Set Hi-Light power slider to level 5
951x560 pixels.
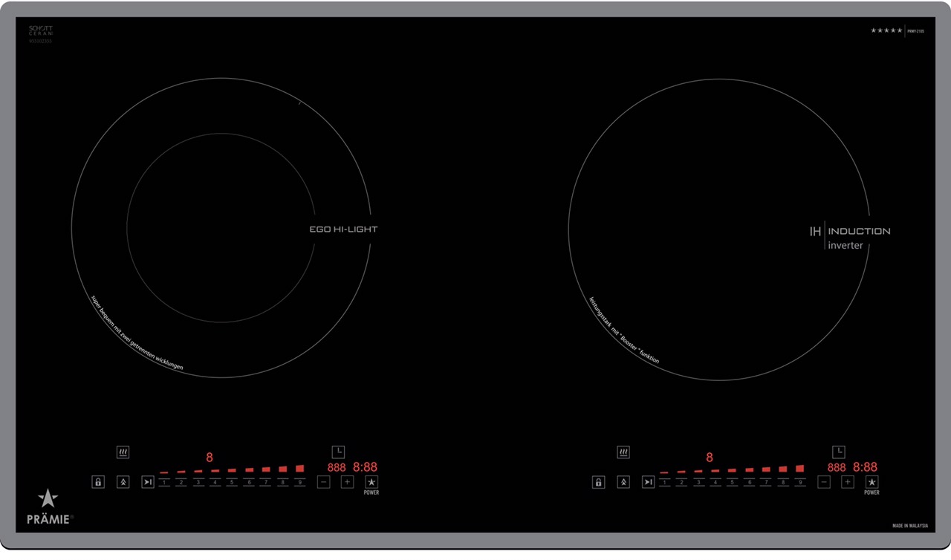tap(232, 482)
